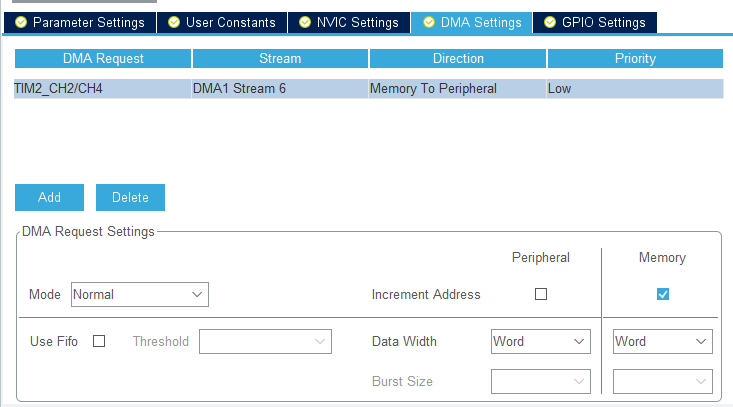Screen dimensions: 733x407
Task: Open Peripheral Data Width dropdown
Action: point(541,342)
